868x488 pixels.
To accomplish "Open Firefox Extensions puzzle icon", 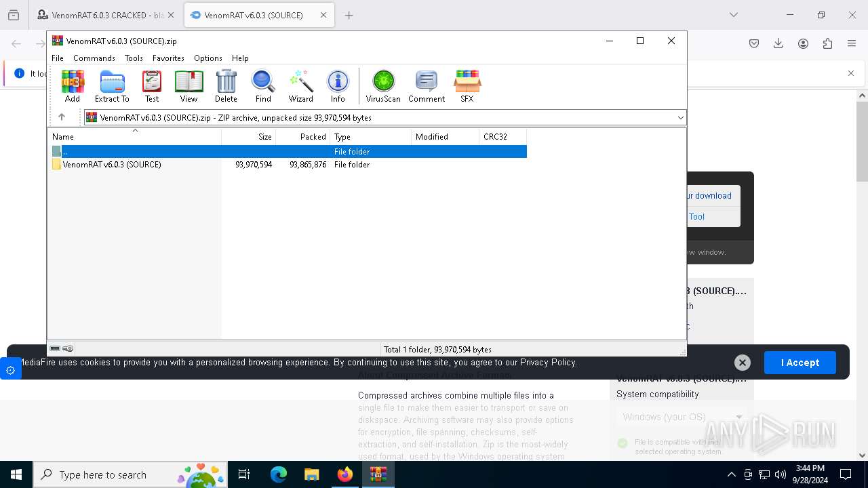I will click(x=827, y=43).
